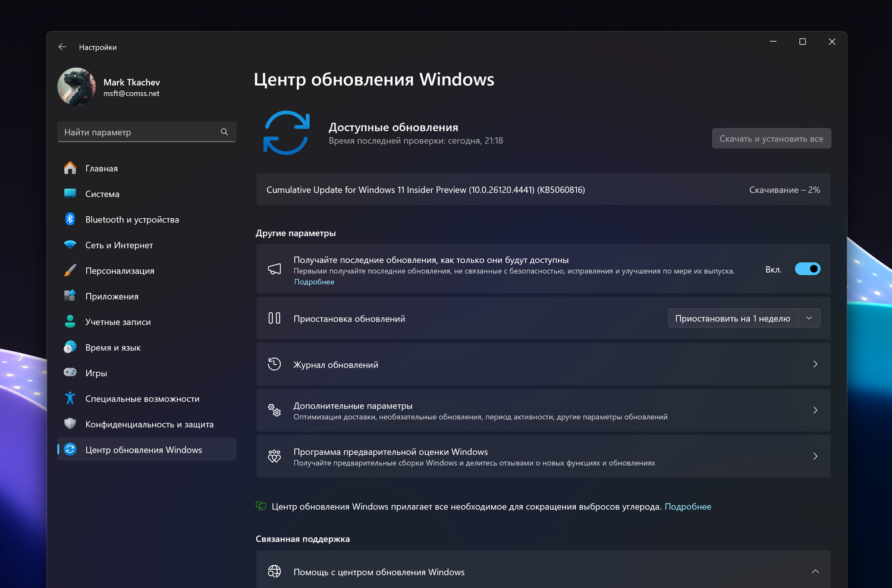
Task: Click the pause icon for Приостановка обновлений
Action: tap(274, 318)
